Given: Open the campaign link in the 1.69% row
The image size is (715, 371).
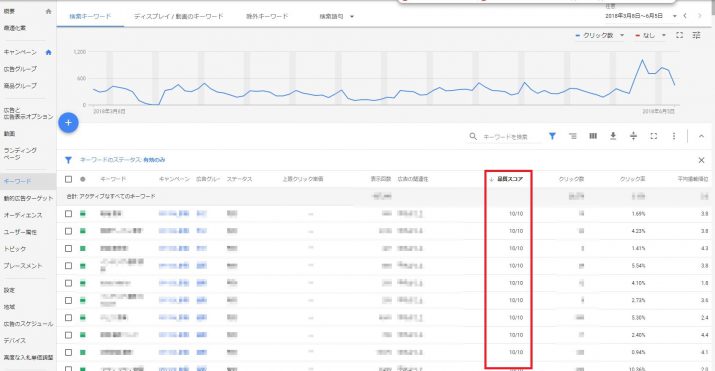Looking at the screenshot, I should click(174, 214).
